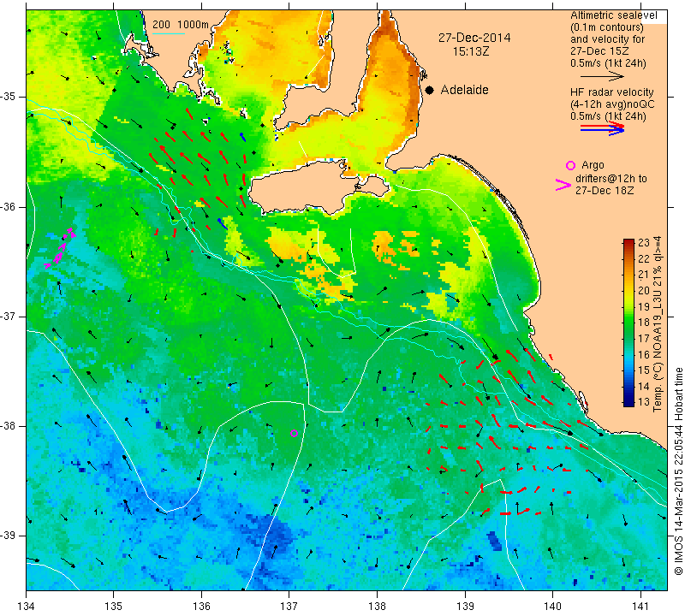Click the '0.5m/s (1kt 24h)' text under altimetric legend
The width and height of the screenshot is (685, 616).
point(608,63)
